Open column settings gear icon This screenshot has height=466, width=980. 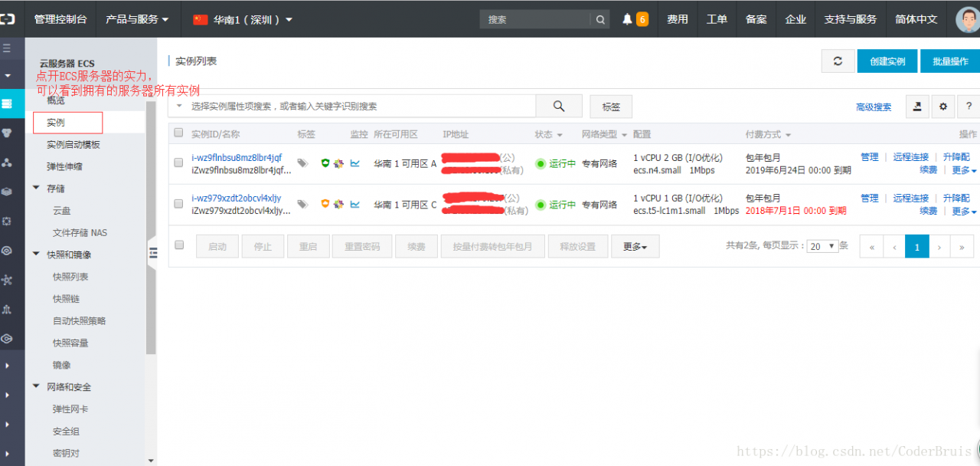point(943,107)
